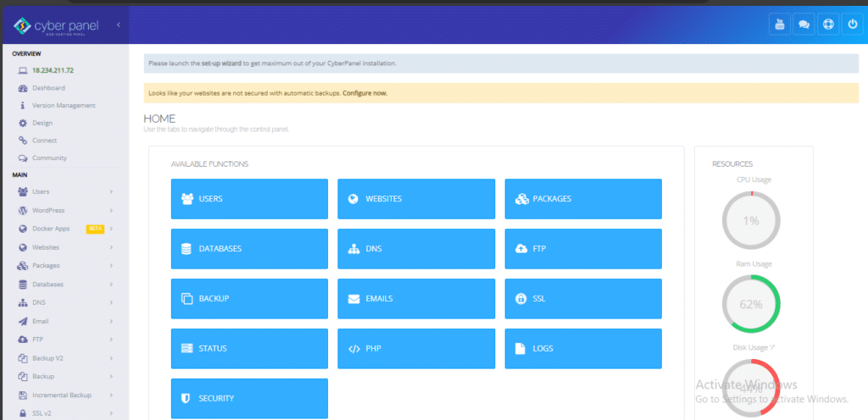The height and width of the screenshot is (420, 868).
Task: Click the Websites globe icon in sidebar
Action: (23, 247)
